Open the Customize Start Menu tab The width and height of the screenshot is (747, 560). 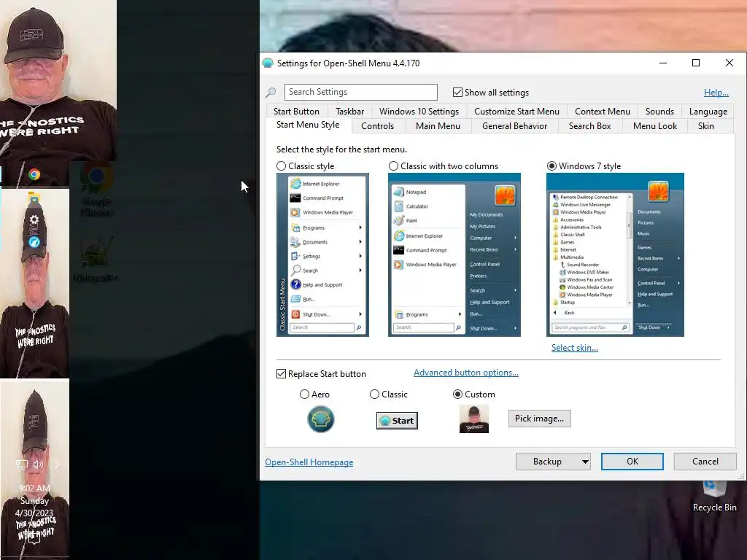(x=516, y=112)
